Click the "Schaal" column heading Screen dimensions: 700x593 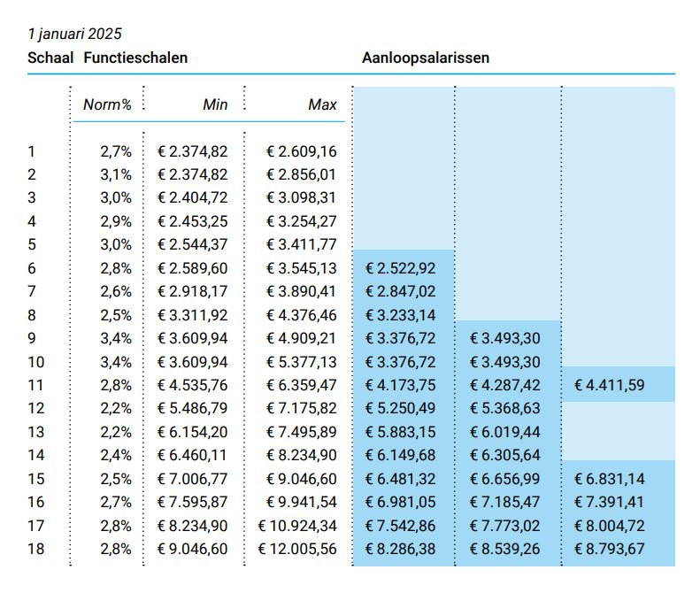50,58
